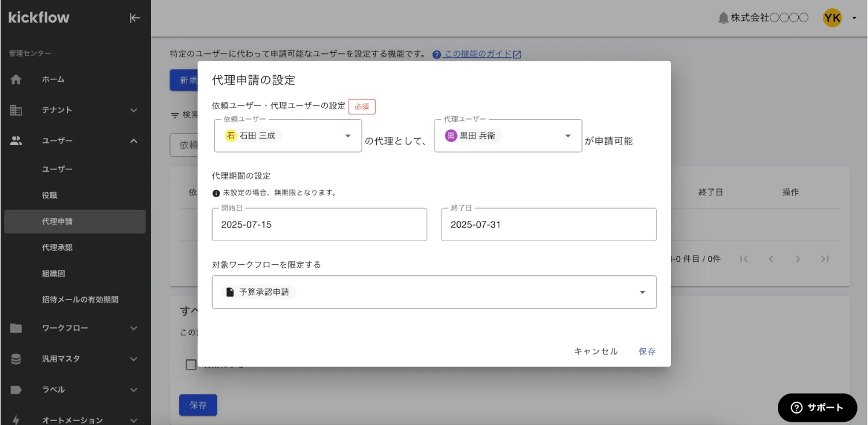Select 代理申請 in the sidebar

pos(75,221)
